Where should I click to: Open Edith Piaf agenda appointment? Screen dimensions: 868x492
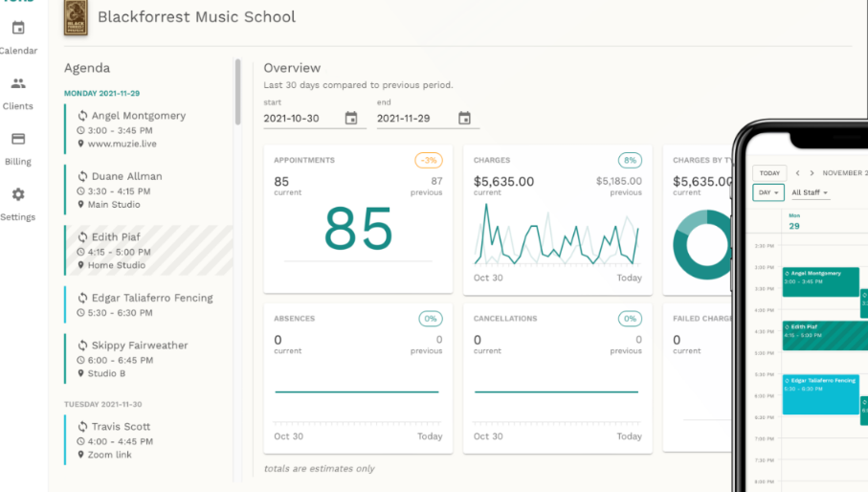coord(148,250)
